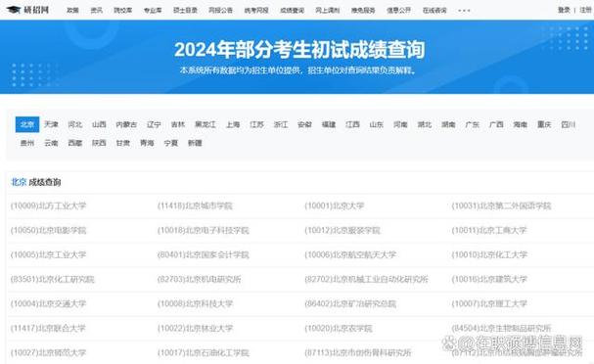The height and width of the screenshot is (364, 594).
Task: Open 网报公告 in the navigation bar
Action: [220, 10]
